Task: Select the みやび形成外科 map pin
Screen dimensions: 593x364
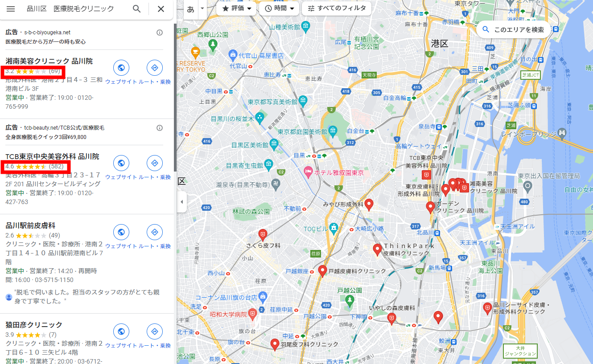Action: [x=369, y=205]
